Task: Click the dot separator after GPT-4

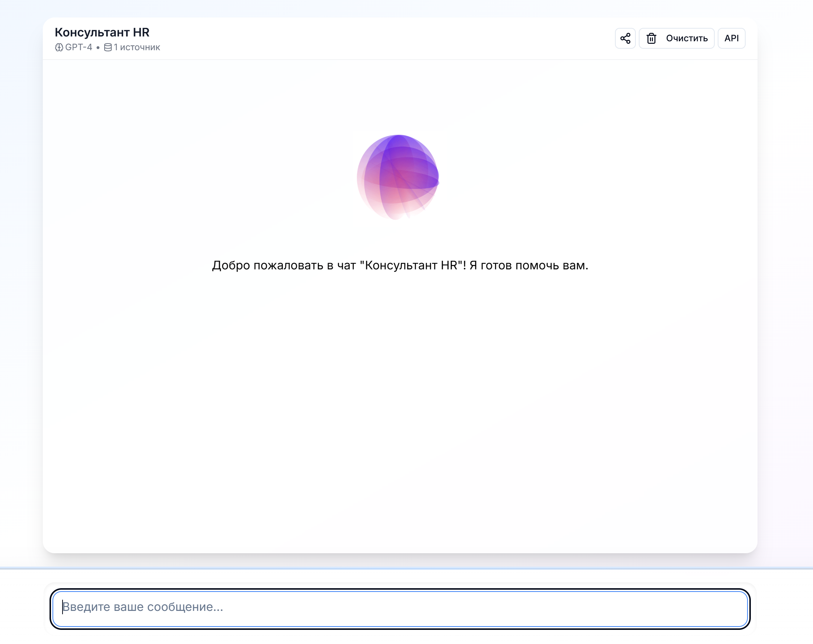Action: click(98, 48)
